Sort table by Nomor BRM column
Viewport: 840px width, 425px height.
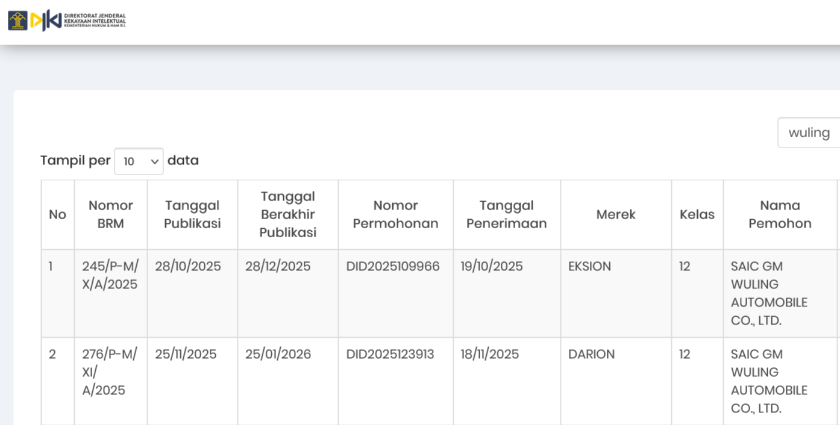[110, 214]
